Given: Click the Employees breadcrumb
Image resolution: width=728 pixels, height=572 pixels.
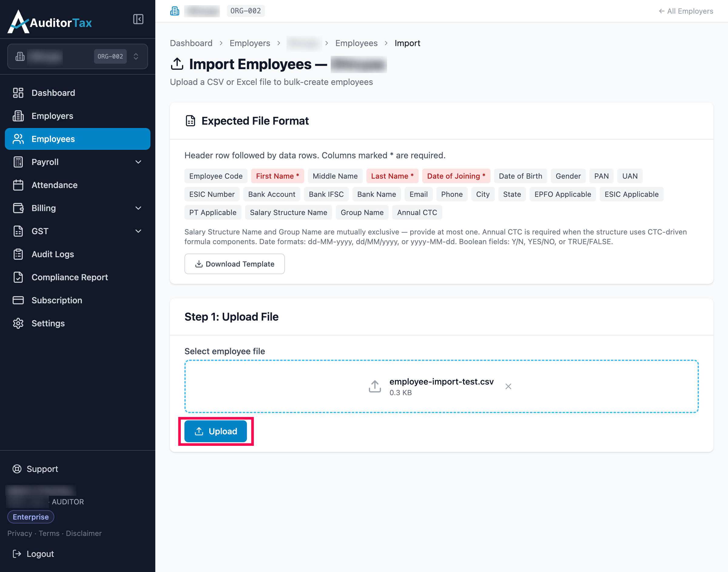Looking at the screenshot, I should pos(356,43).
